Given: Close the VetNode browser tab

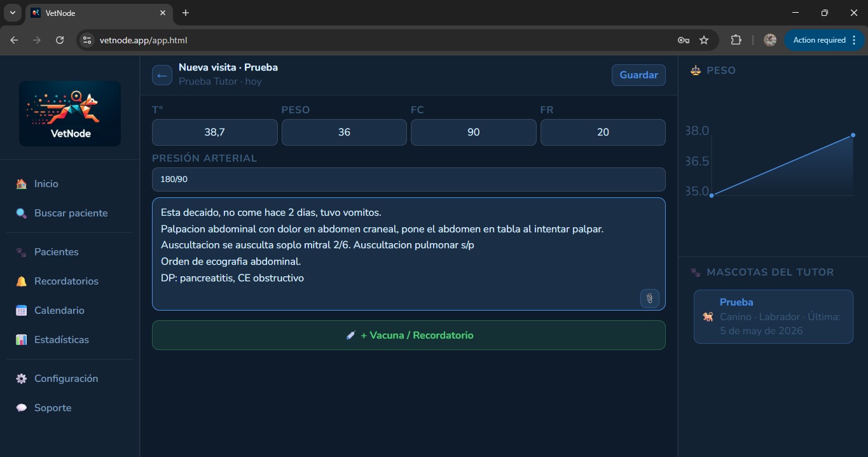Looking at the screenshot, I should tap(163, 13).
